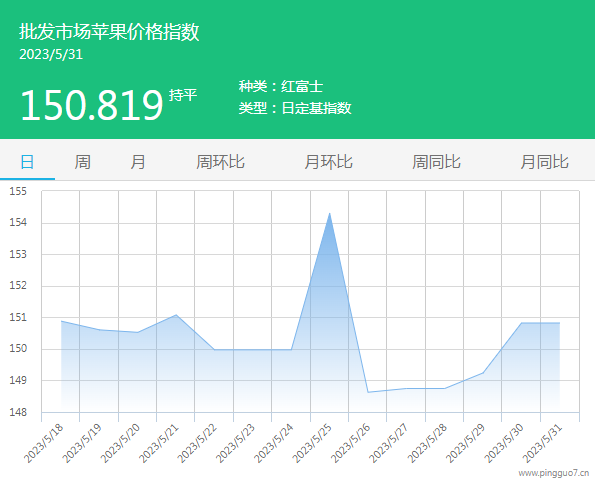Select the 周同比 tab
595x483 pixels.
pos(436,162)
